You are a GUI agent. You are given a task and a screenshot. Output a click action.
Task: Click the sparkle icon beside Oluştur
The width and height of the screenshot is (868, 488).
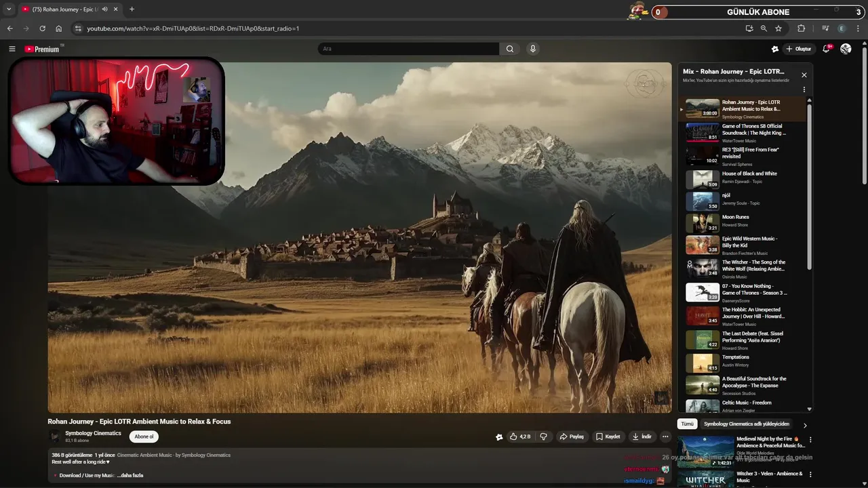(x=775, y=49)
